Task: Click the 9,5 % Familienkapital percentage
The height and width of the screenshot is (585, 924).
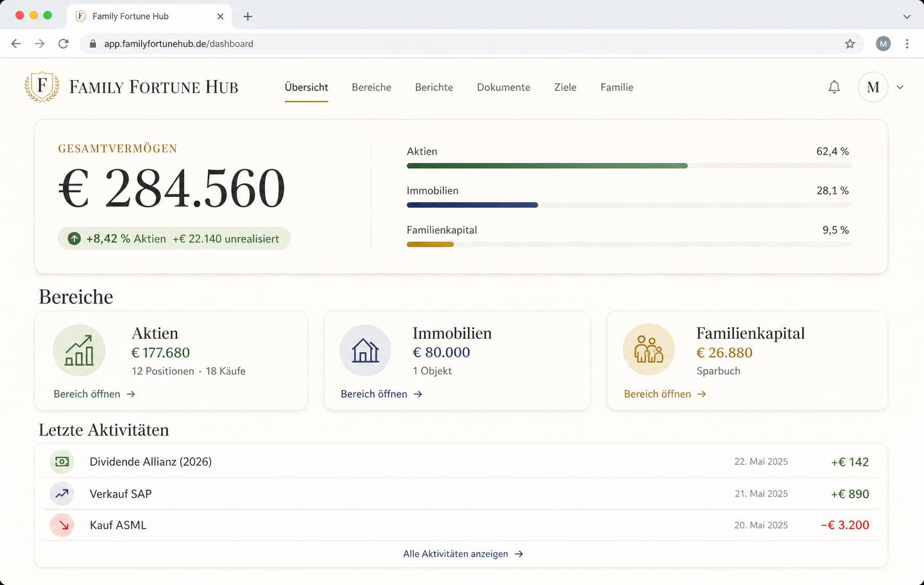Action: coord(835,230)
